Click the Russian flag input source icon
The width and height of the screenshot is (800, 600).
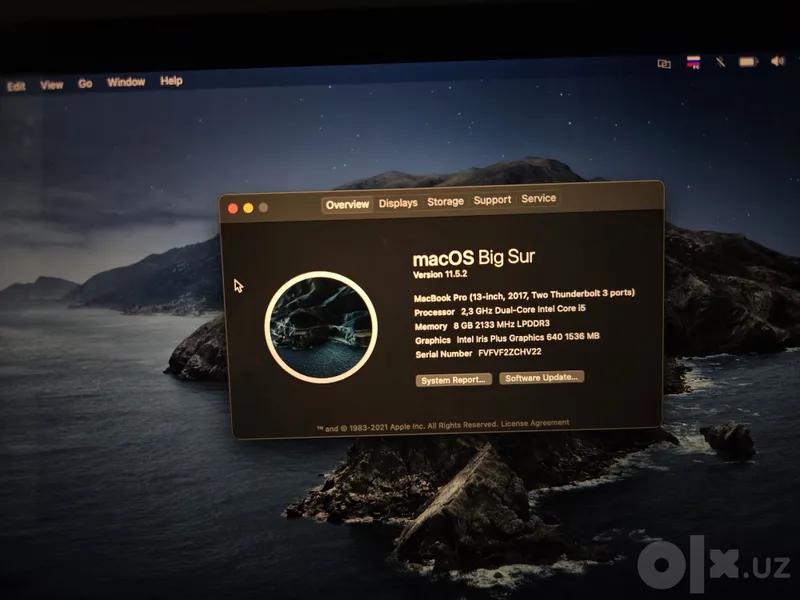pyautogui.click(x=693, y=63)
